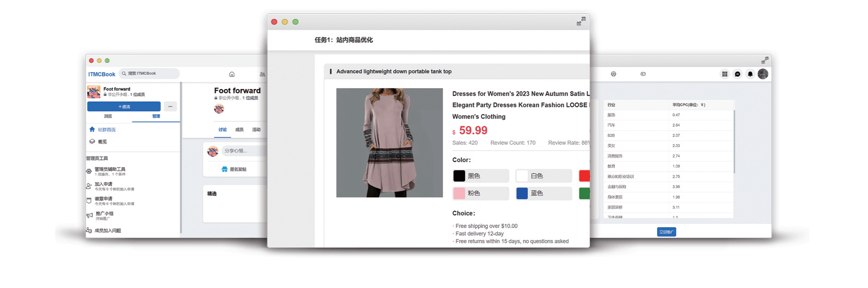Click the 匿名发帖 anonymous post icon
Screen dimensions: 868x288
225,169
